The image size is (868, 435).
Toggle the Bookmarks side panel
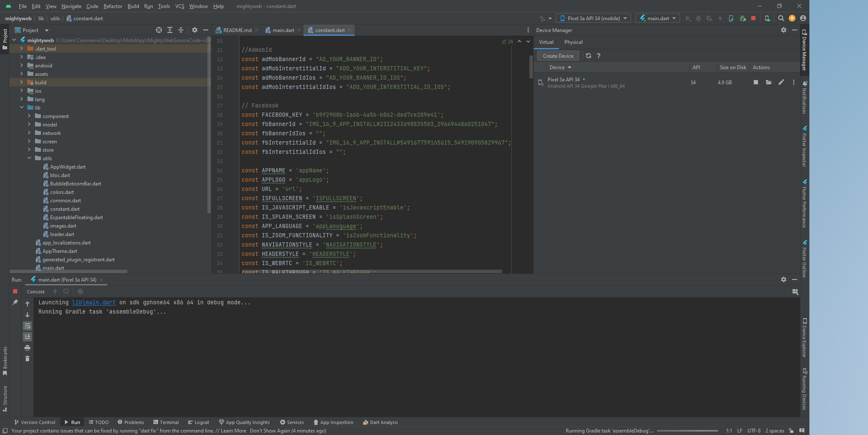pyautogui.click(x=5, y=361)
